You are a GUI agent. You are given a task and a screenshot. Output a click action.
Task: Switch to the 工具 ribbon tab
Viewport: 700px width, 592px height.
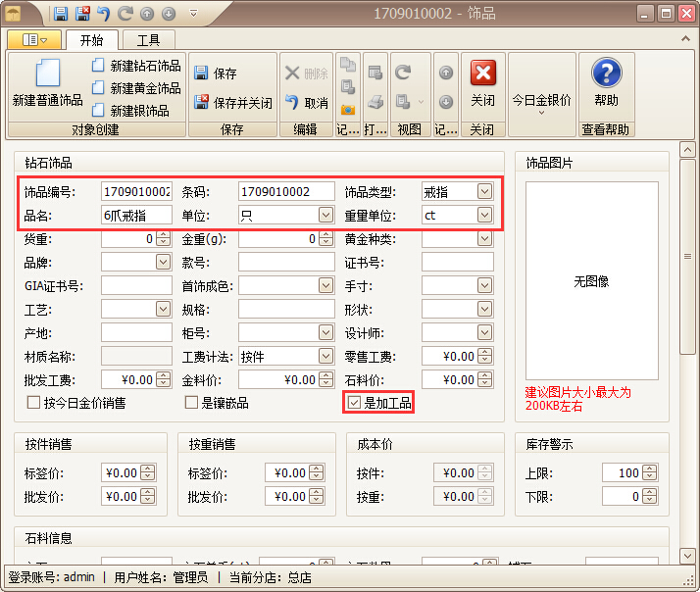(148, 40)
